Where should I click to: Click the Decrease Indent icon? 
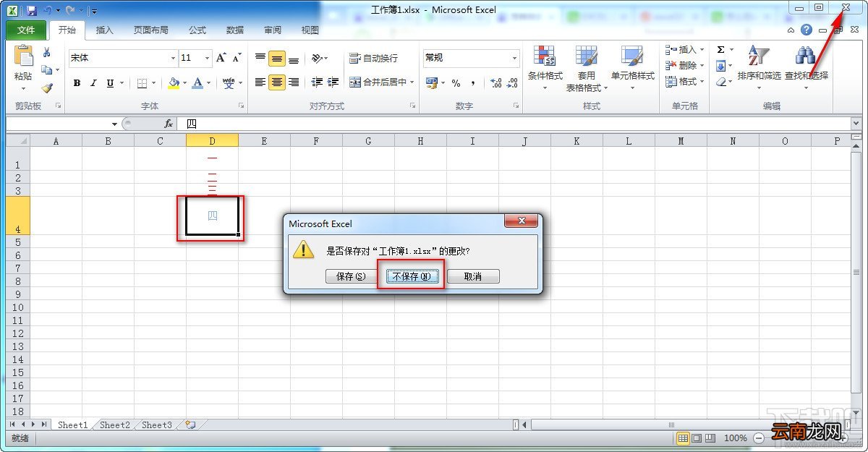317,82
